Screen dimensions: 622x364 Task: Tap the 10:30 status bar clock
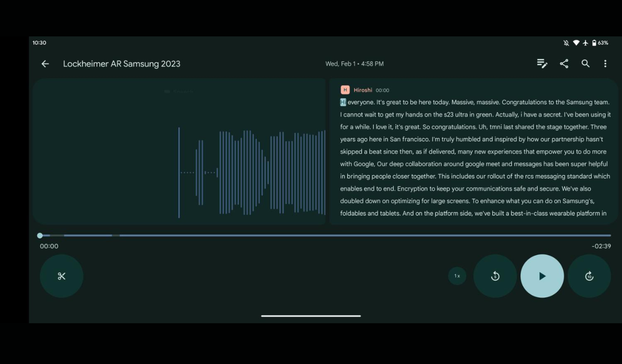39,43
